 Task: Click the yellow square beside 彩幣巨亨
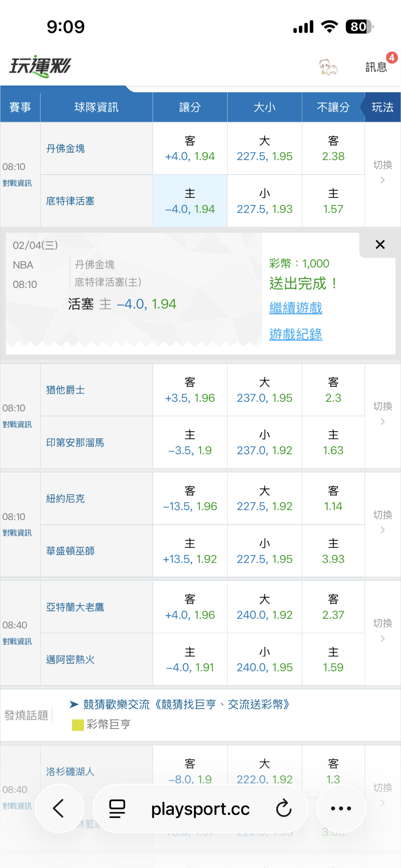tap(78, 725)
